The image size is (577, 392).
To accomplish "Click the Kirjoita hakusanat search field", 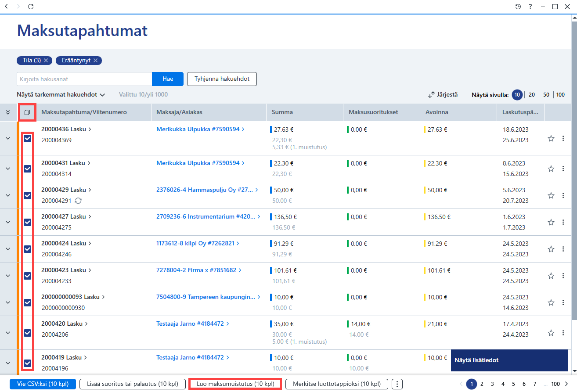I will click(84, 79).
